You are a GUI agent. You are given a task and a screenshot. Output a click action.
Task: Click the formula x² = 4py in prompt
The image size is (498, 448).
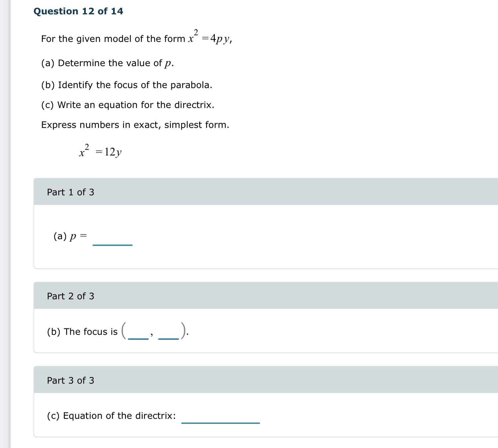(210, 37)
